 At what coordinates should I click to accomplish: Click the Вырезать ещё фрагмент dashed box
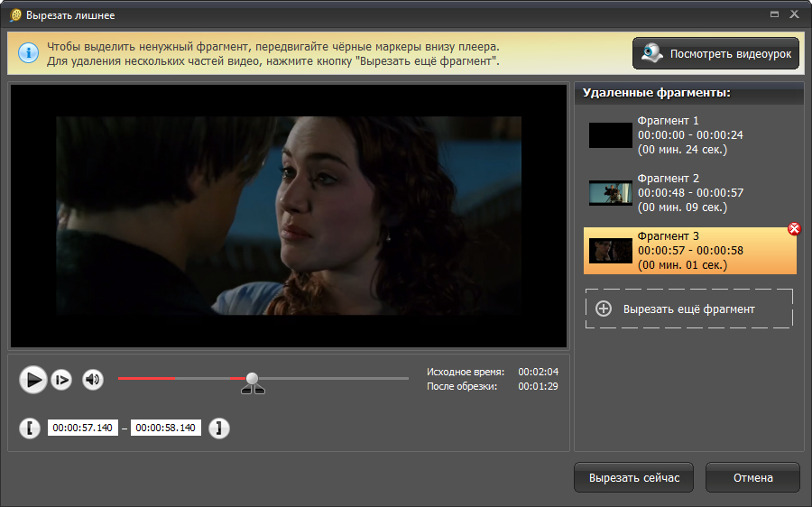point(689,309)
